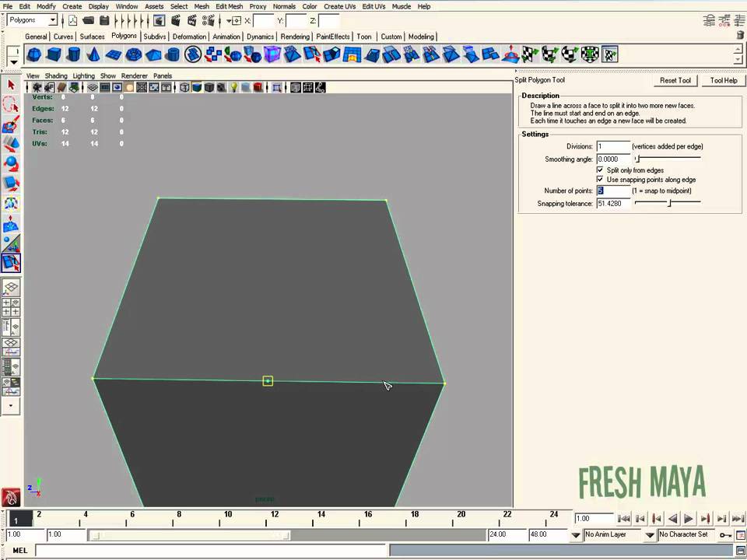Switch to the Animation shelf tab
This screenshot has height=560, width=747.
pyautogui.click(x=226, y=37)
